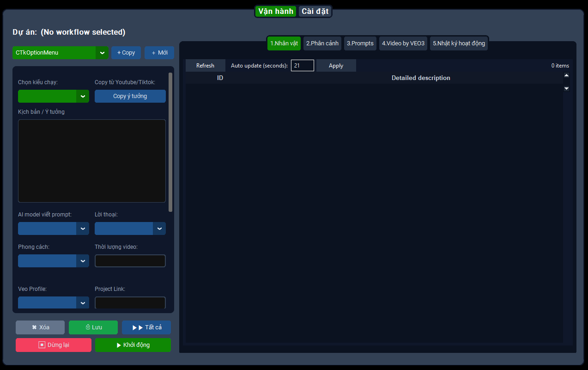Screen dimensions: 588x370
Task: Focus the Auto update seconds field
Action: tap(303, 66)
